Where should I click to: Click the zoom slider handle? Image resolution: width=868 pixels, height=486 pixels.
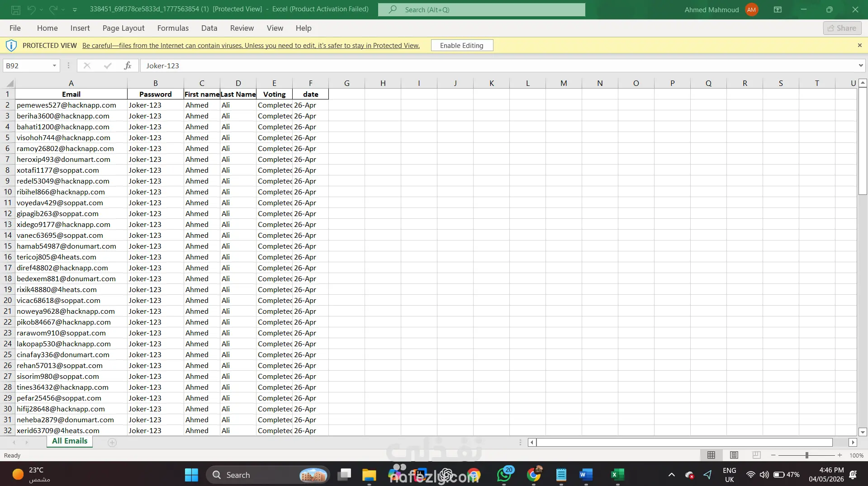(806, 455)
